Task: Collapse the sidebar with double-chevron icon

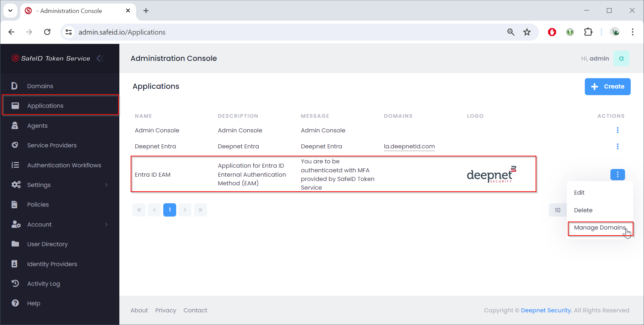Action: click(100, 59)
